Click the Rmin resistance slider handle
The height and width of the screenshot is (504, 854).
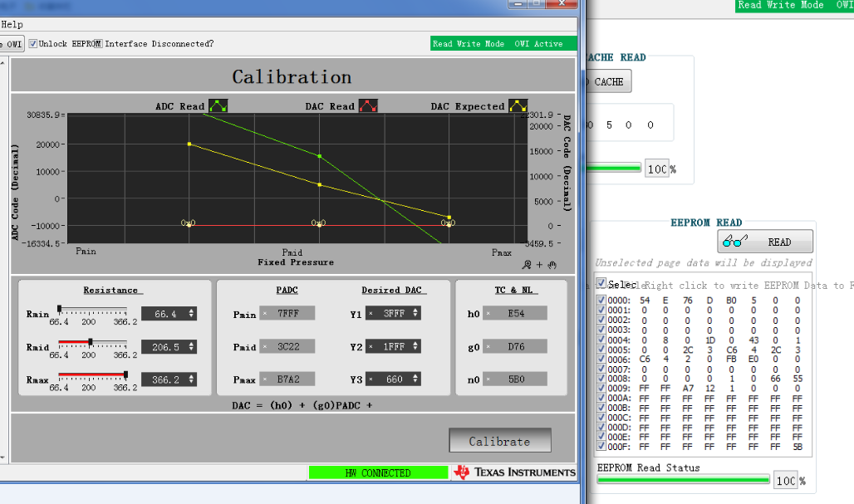pyautogui.click(x=59, y=309)
